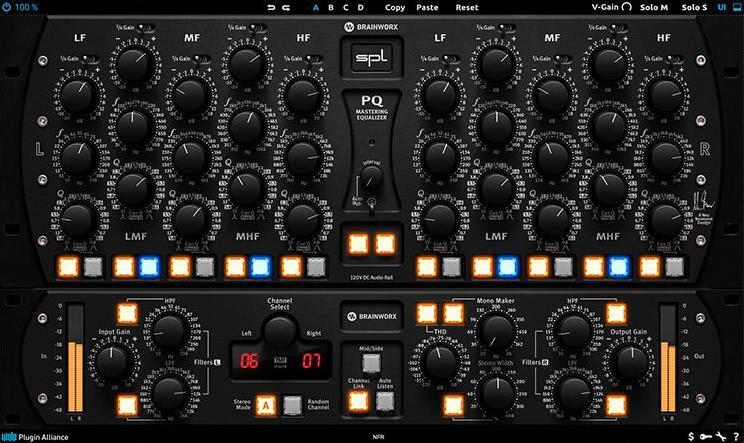The height and width of the screenshot is (443, 744).
Task: Click the key activation icon
Action: pyautogui.click(x=706, y=436)
